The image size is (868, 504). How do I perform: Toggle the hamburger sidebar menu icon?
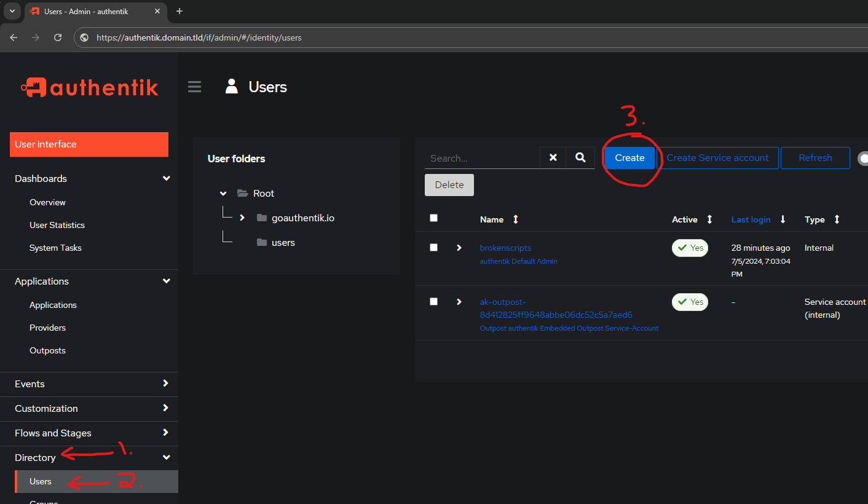click(195, 87)
